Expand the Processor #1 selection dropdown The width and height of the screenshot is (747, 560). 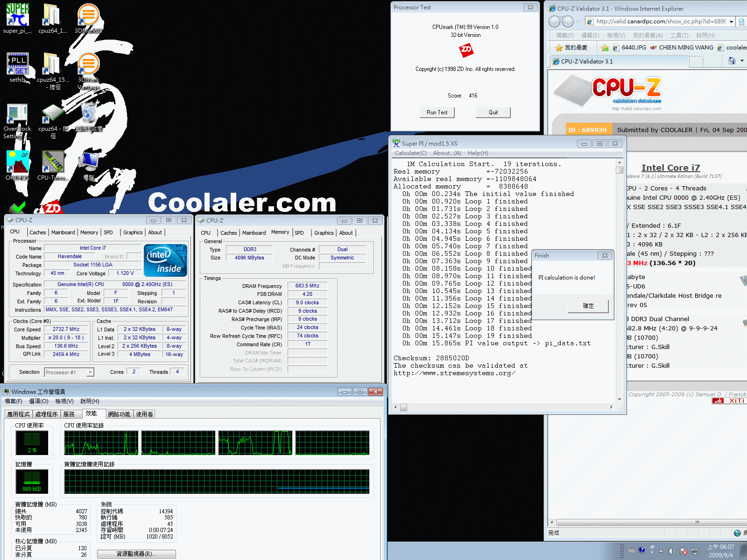click(x=91, y=372)
